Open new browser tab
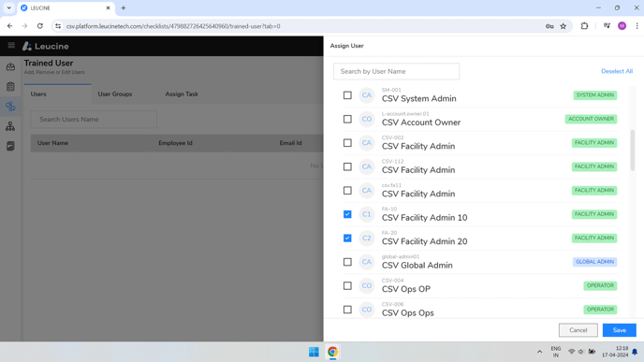The image size is (644, 362). pyautogui.click(x=124, y=7)
